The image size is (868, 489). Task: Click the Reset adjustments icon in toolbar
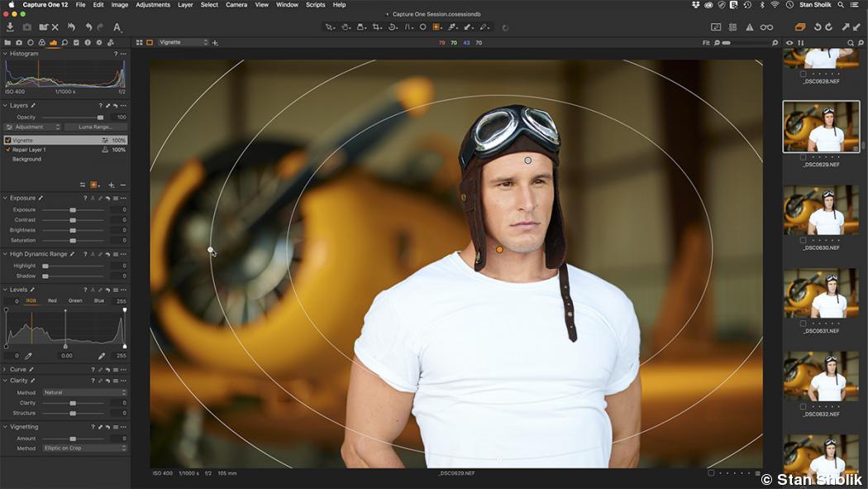pyautogui.click(x=71, y=26)
